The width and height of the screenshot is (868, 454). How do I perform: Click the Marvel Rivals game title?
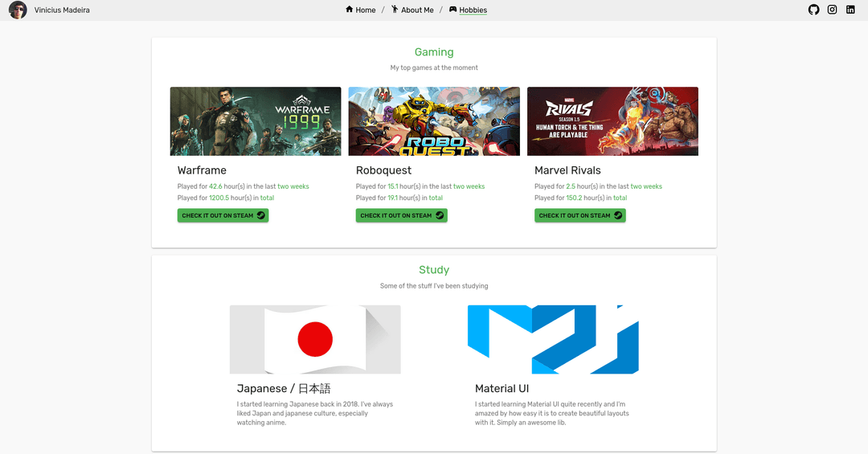pos(567,170)
